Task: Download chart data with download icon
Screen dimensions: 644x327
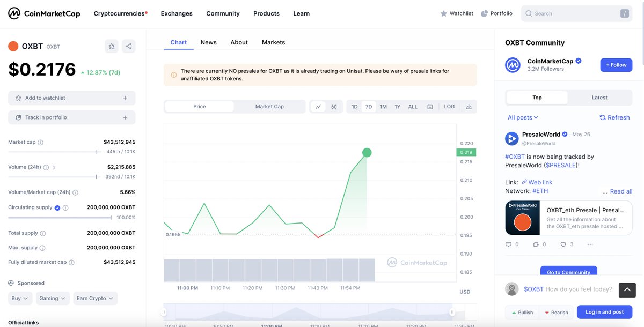Action: (469, 107)
